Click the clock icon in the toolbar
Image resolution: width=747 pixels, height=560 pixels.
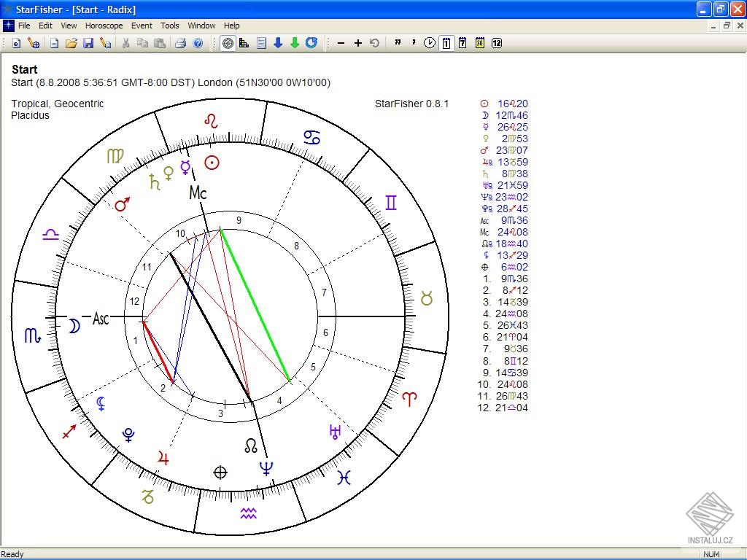click(x=430, y=43)
